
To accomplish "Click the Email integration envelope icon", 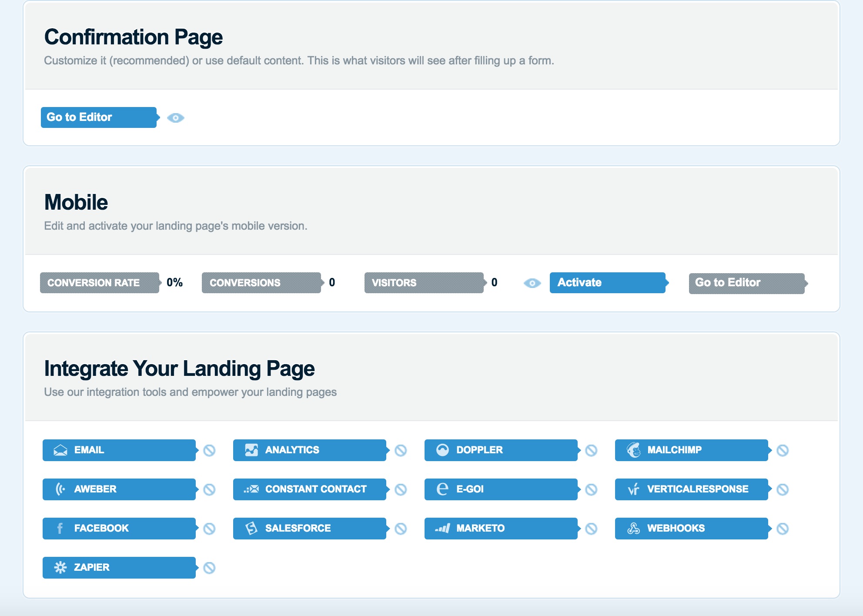I will pyautogui.click(x=60, y=450).
